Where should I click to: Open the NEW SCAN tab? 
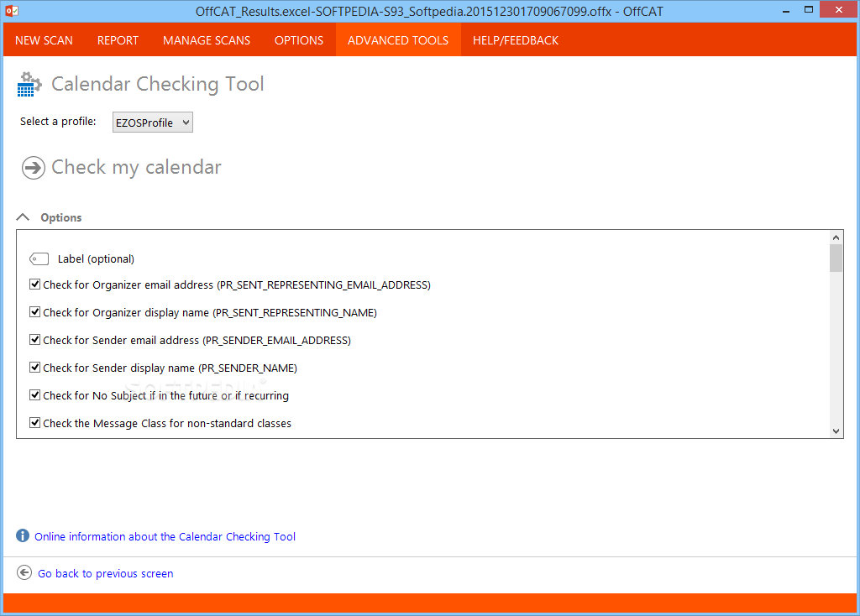pos(44,40)
